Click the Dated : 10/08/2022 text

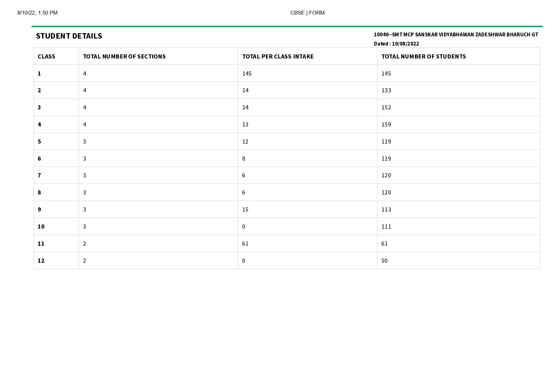tap(396, 44)
